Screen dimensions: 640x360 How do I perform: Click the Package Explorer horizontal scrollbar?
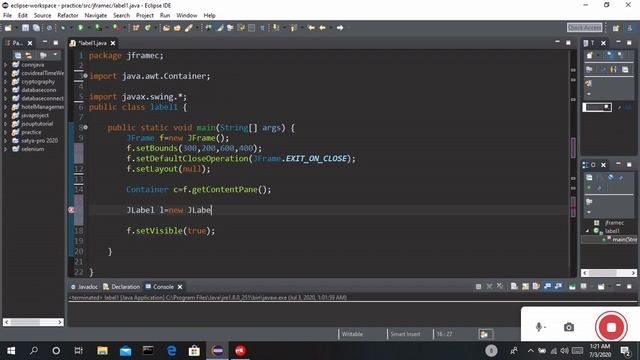(x=33, y=322)
